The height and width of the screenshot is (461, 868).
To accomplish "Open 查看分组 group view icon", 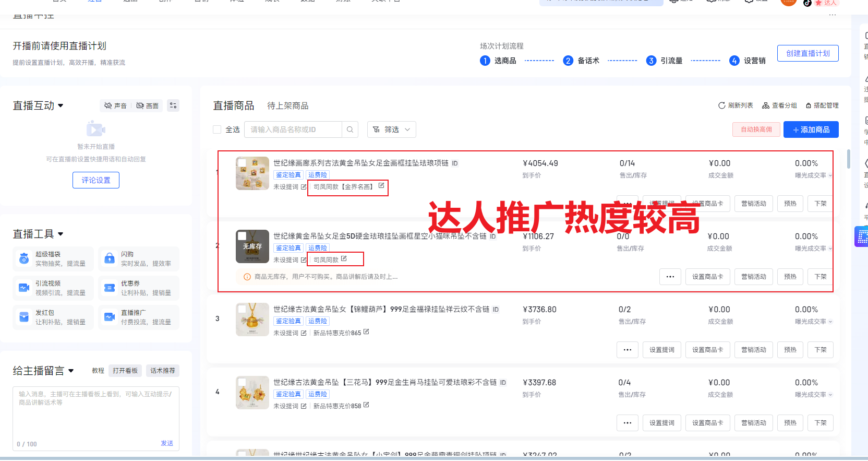I will click(x=766, y=105).
